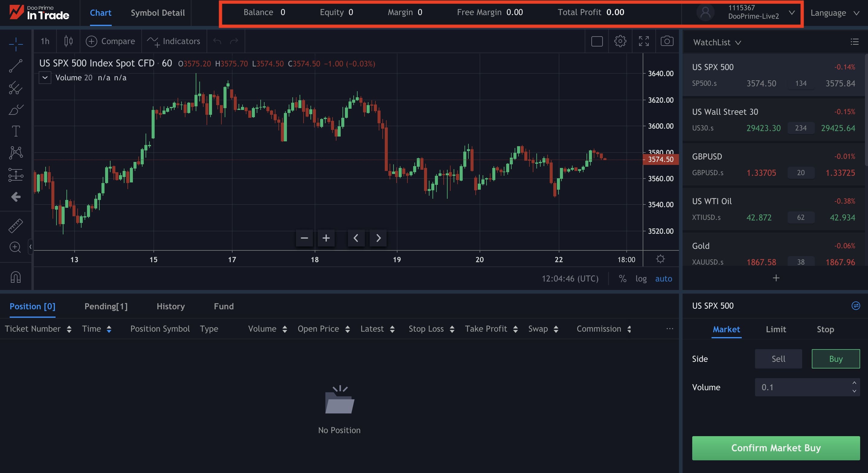Screen dimensions: 868x473
Task: Select GBPUSD in watchlist
Action: tap(773, 164)
